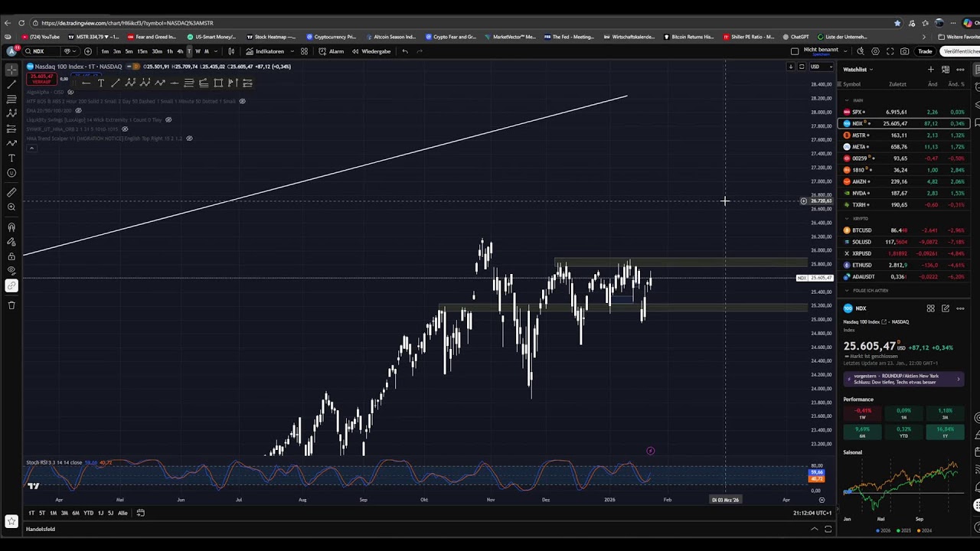Hide all drawings with eye tool
The image size is (980, 551).
[11, 271]
